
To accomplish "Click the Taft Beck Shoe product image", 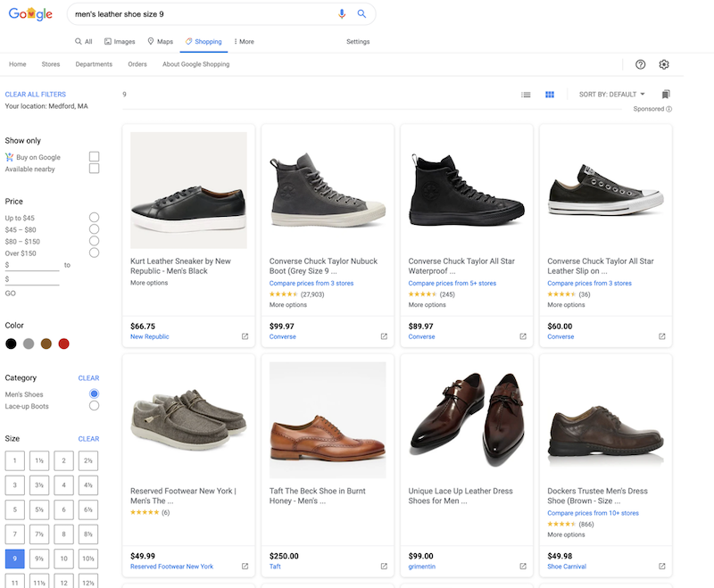I will click(328, 419).
